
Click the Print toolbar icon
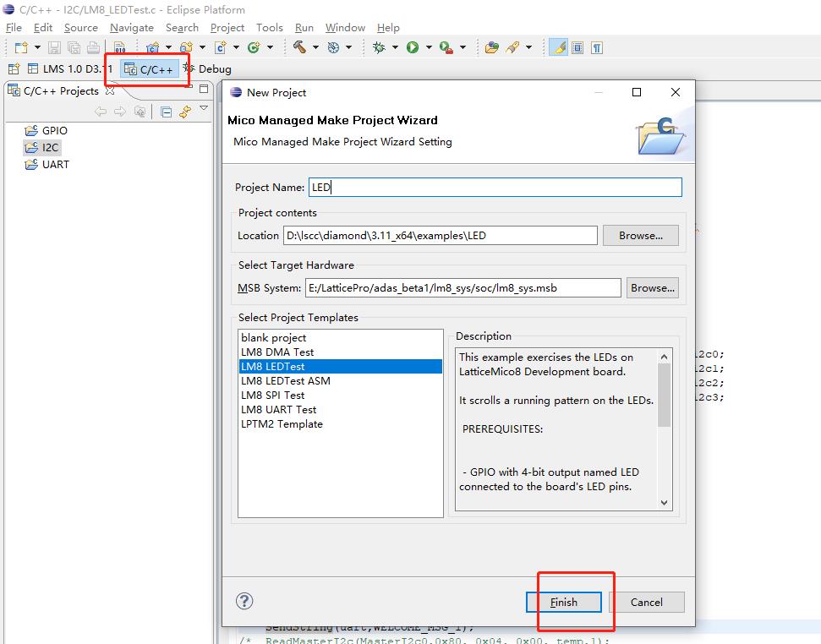tap(93, 47)
